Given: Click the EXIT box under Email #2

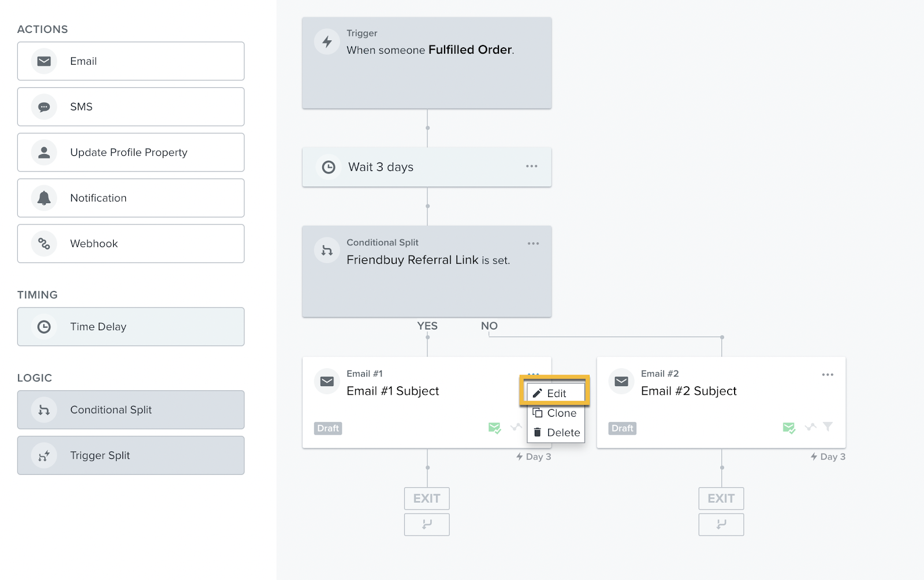Looking at the screenshot, I should coord(721,499).
